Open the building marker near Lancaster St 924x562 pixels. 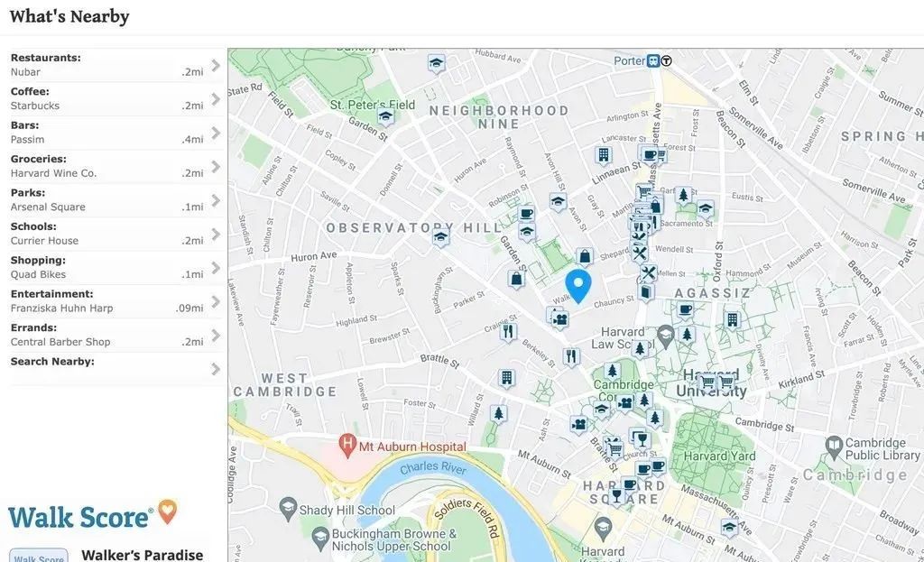(604, 155)
